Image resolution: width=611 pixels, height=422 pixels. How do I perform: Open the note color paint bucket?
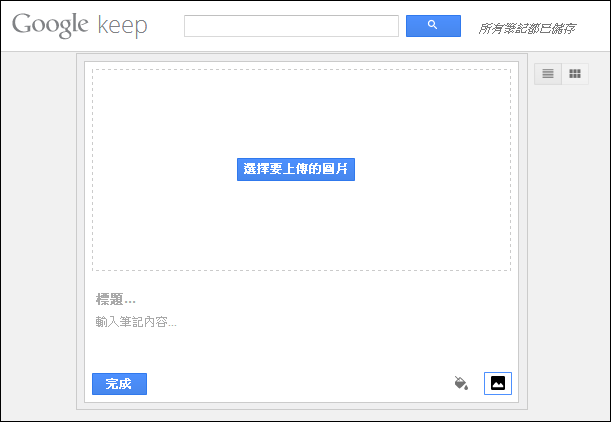(x=461, y=383)
